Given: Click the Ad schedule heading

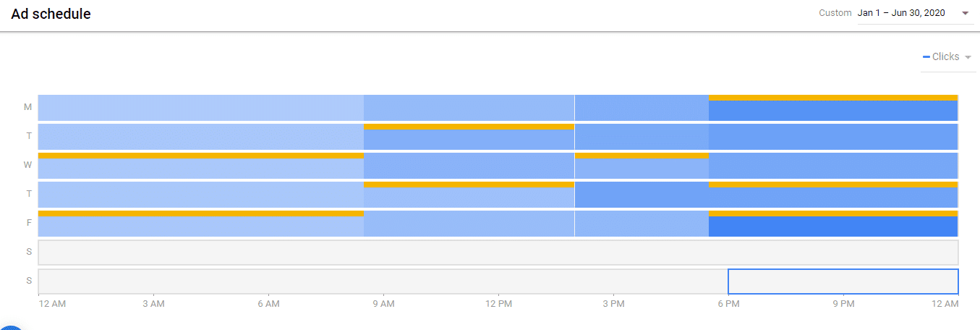Looking at the screenshot, I should point(51,14).
